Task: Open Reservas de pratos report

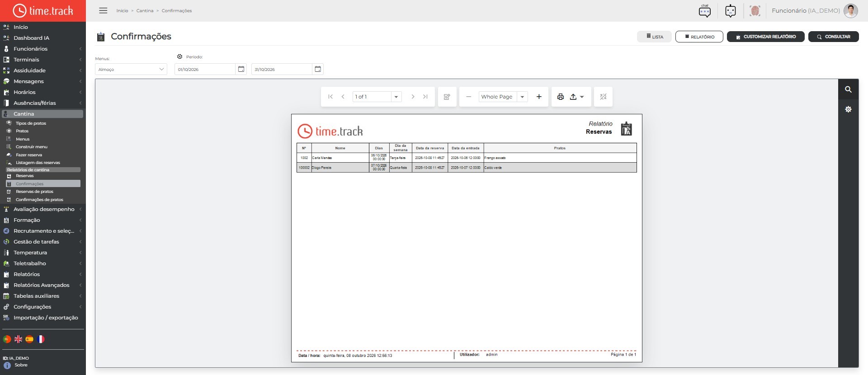Action: click(x=34, y=192)
